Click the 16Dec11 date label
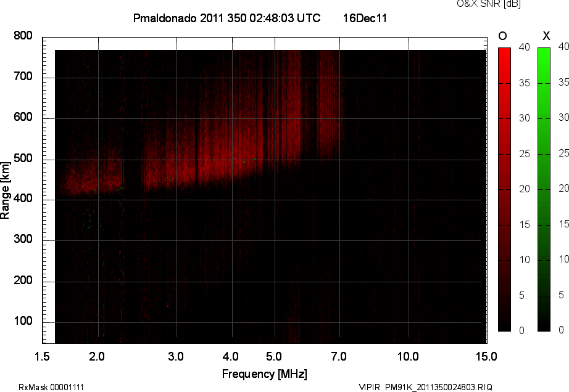Viewport: 569px width, 392px height. (365, 18)
